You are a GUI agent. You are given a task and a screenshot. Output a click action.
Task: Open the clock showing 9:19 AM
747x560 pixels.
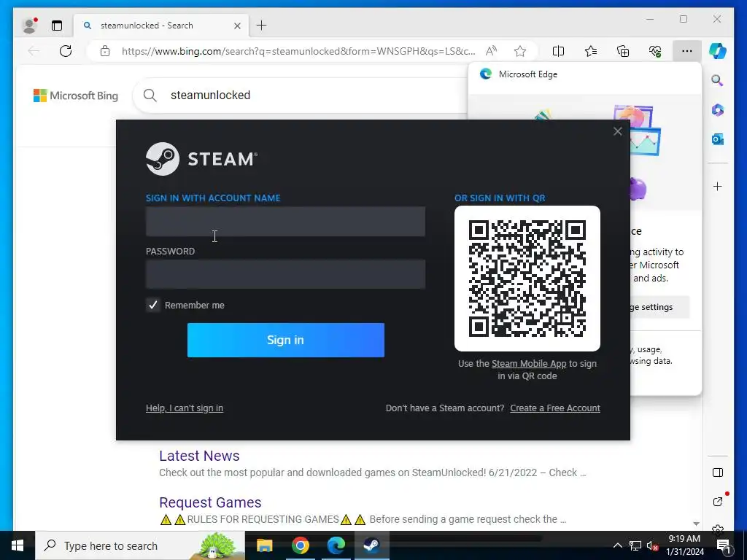point(684,545)
